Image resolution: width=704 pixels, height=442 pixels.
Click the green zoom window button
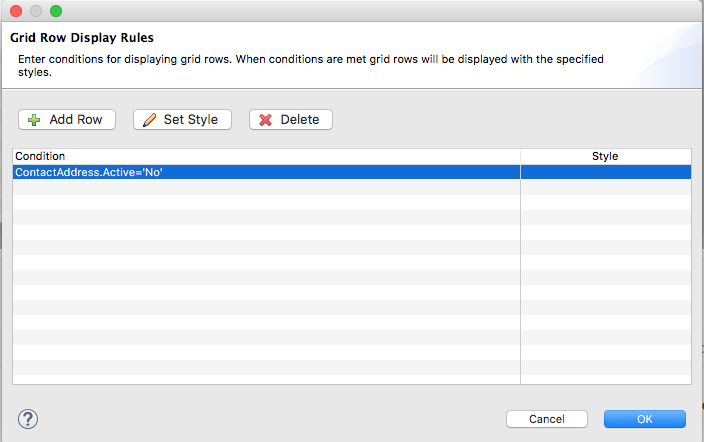pyautogui.click(x=56, y=11)
